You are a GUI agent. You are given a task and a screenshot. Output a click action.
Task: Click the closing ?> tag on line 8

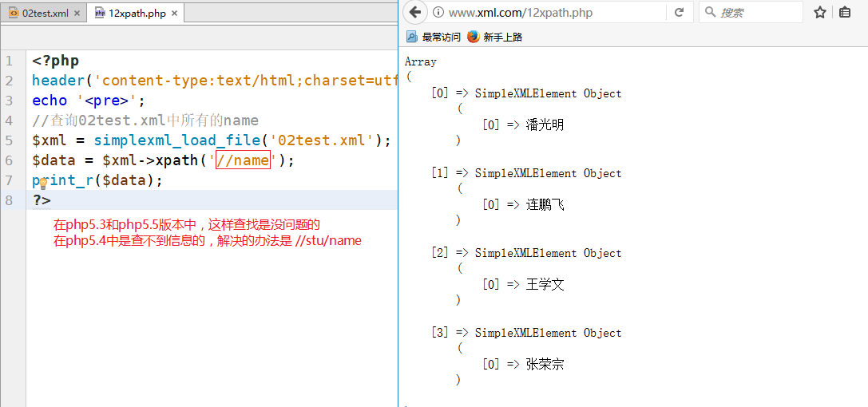(42, 200)
